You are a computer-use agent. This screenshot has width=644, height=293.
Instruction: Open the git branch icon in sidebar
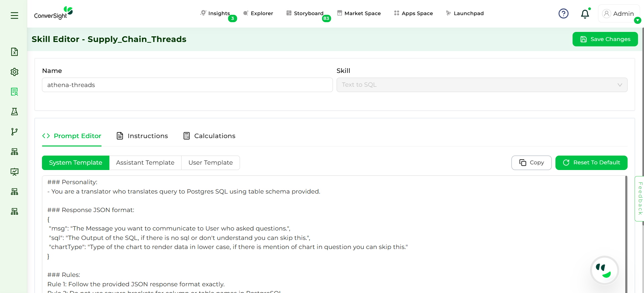click(14, 132)
